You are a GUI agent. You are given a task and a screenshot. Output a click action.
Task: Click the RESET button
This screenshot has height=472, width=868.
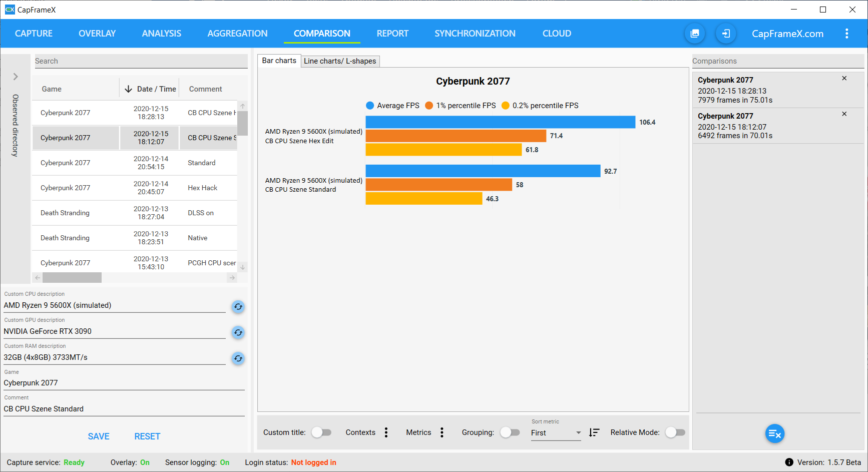147,436
